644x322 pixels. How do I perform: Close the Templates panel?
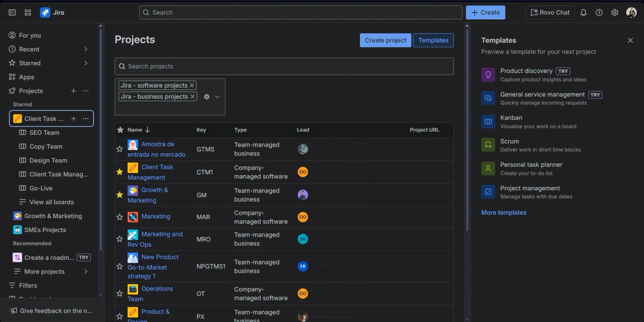(x=630, y=40)
